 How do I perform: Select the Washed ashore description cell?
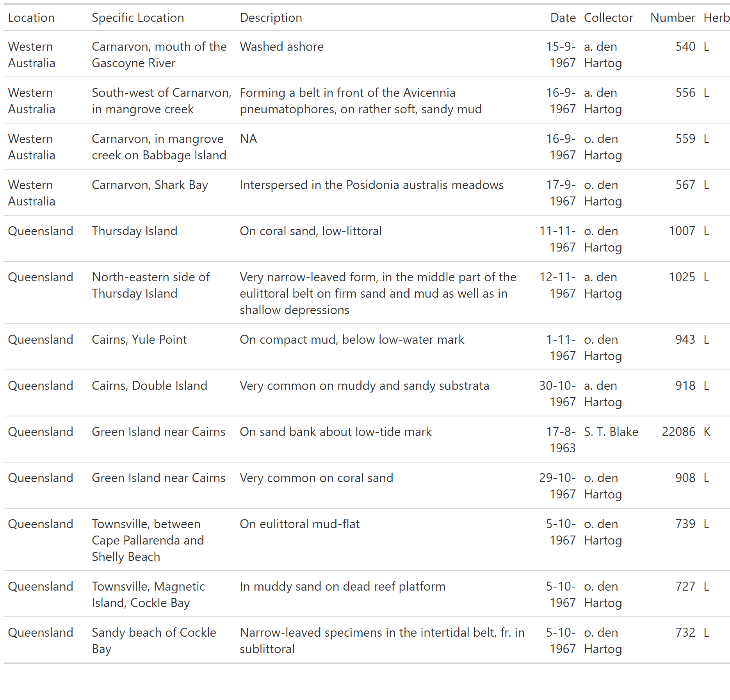(281, 46)
